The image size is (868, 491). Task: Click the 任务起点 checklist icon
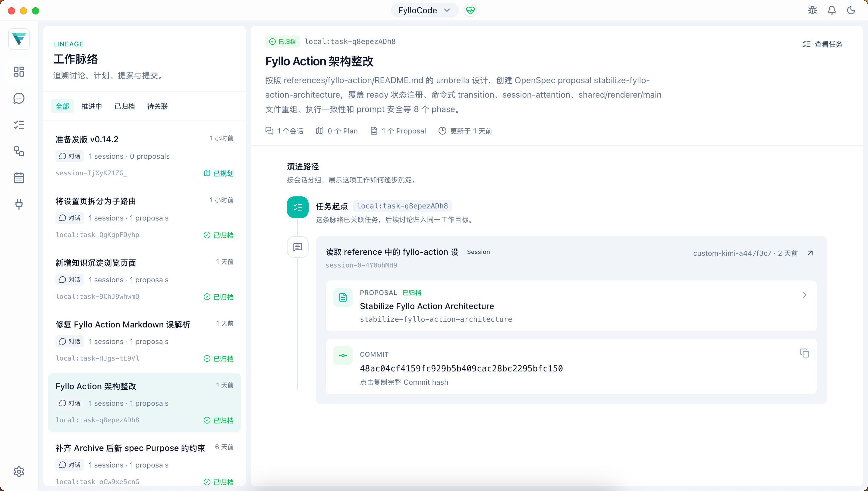[297, 207]
